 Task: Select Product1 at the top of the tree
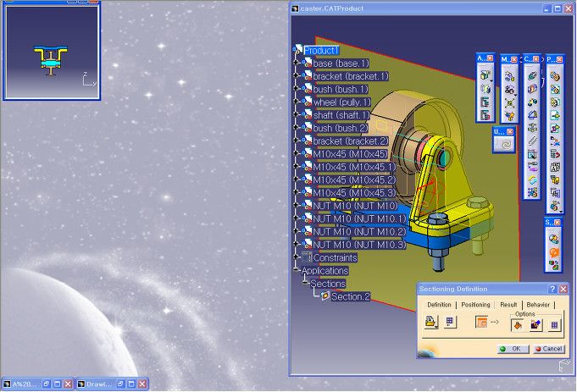pos(321,51)
